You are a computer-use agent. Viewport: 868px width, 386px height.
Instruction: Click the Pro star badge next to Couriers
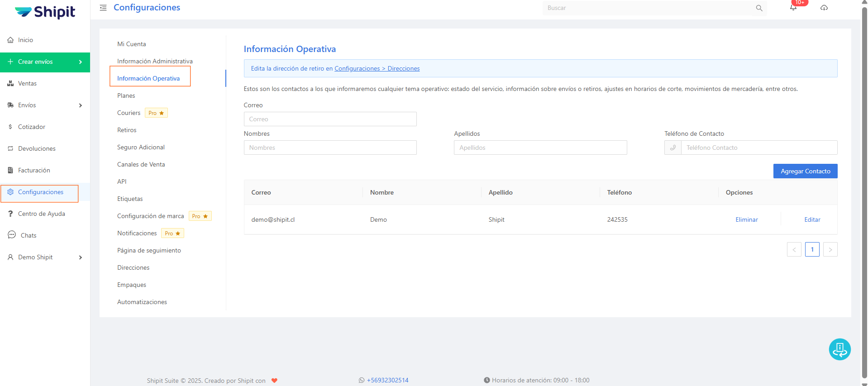click(156, 113)
